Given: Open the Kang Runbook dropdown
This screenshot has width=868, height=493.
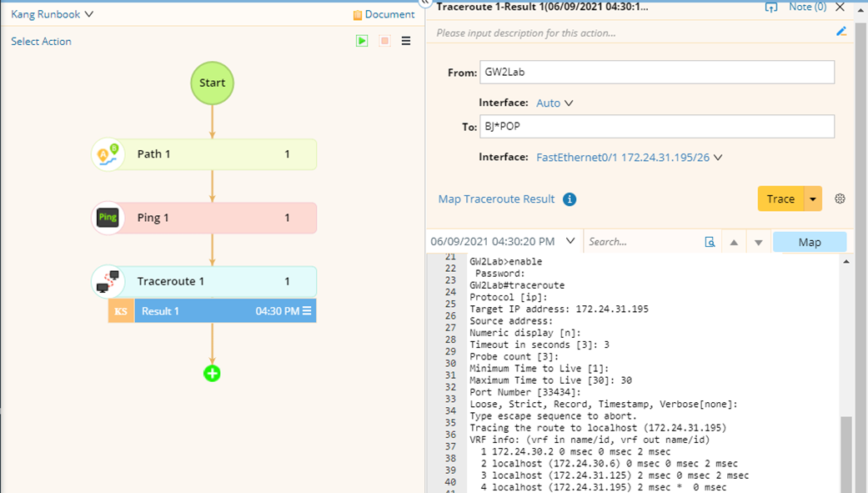Looking at the screenshot, I should coord(52,13).
